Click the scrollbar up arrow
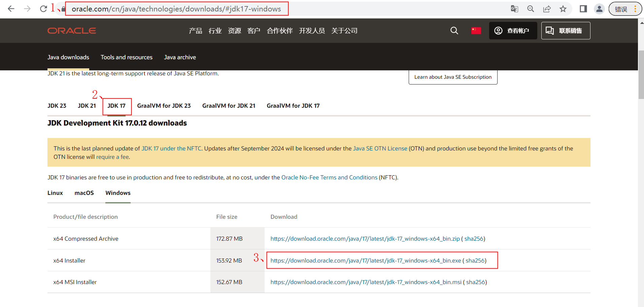Viewport: 644px width, 307px height. (641, 23)
